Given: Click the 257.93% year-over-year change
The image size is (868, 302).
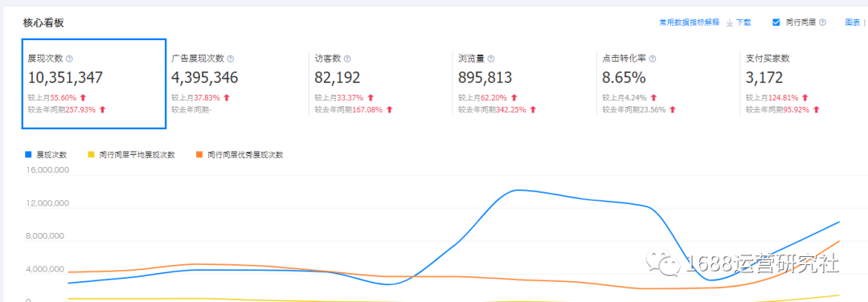Looking at the screenshot, I should click(80, 109).
